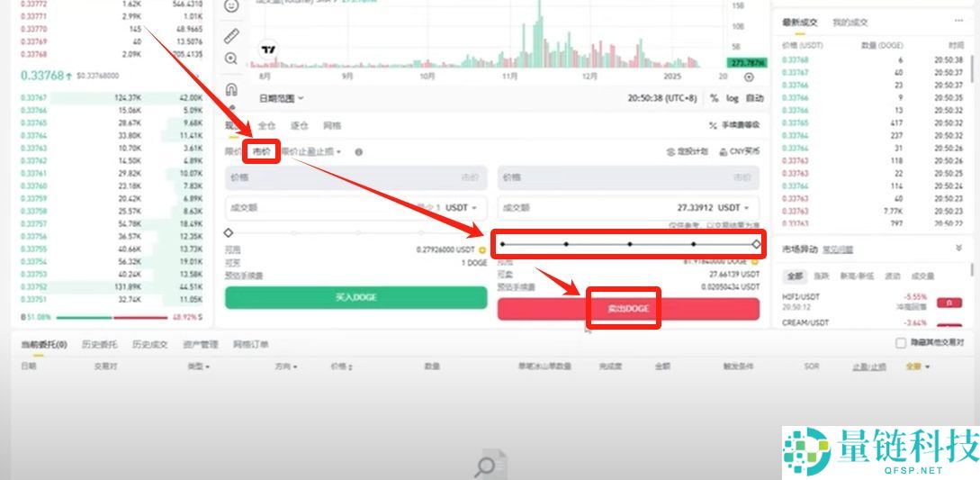Click the green 买入DOGE buy button

pos(355,297)
